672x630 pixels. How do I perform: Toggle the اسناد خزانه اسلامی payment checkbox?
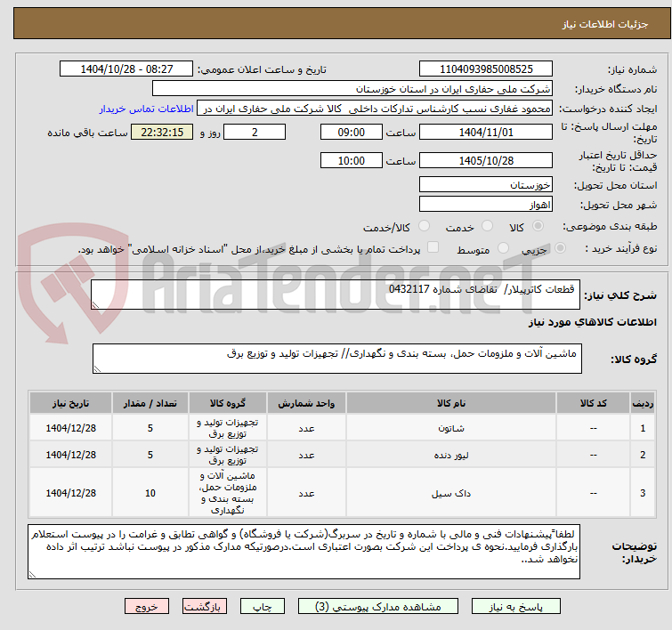[433, 247]
